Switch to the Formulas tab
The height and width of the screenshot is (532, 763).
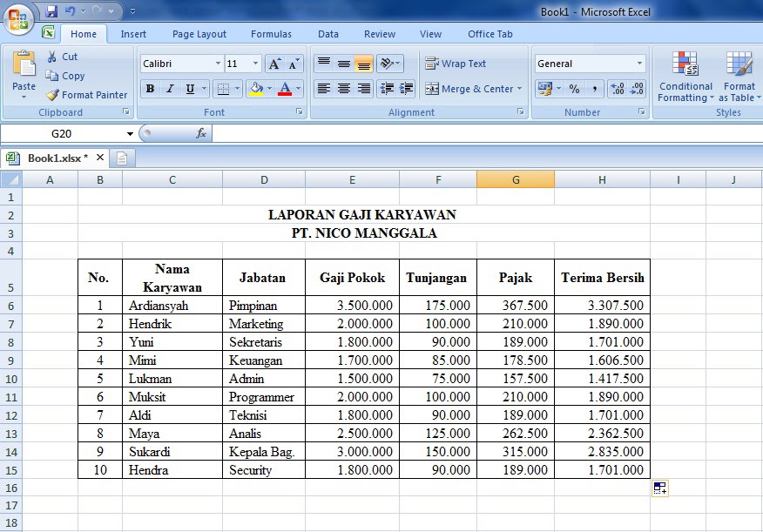271,34
